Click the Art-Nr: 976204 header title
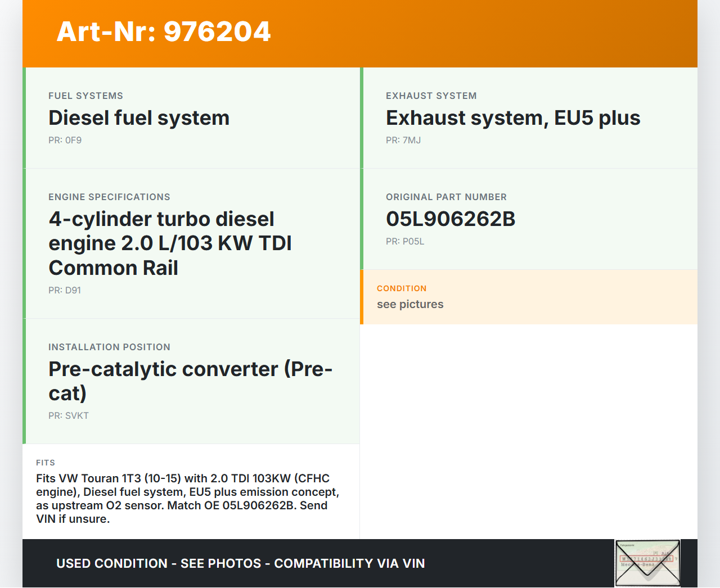The width and height of the screenshot is (720, 588). click(x=164, y=31)
